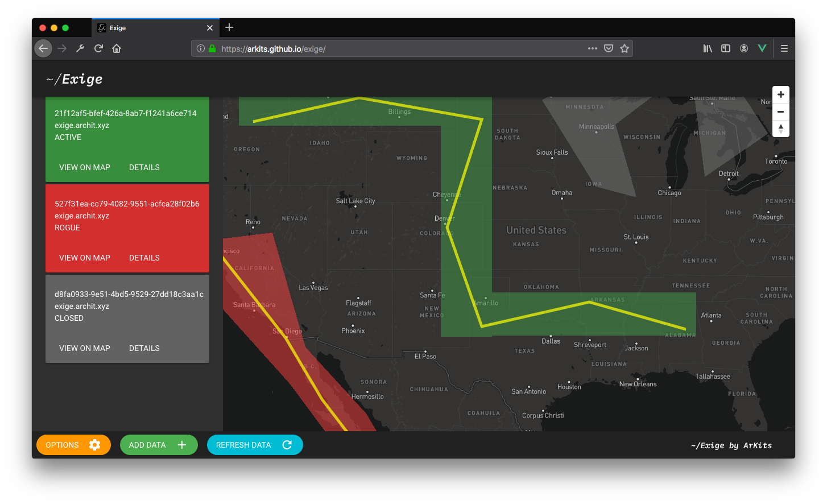Click the URL address bar

click(x=398, y=49)
